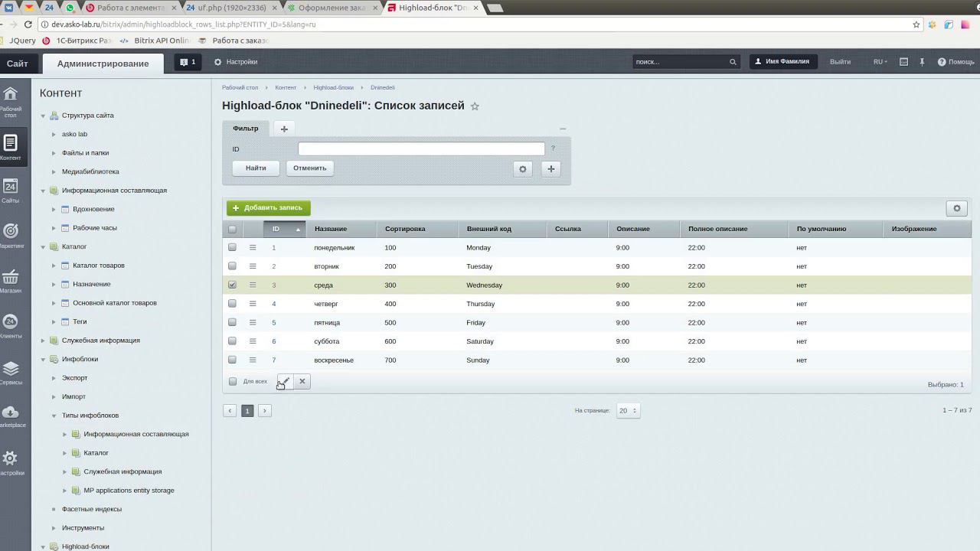Image resolution: width=980 pixels, height=551 pixels.
Task: Focus the ID filter input field
Action: pyautogui.click(x=421, y=149)
